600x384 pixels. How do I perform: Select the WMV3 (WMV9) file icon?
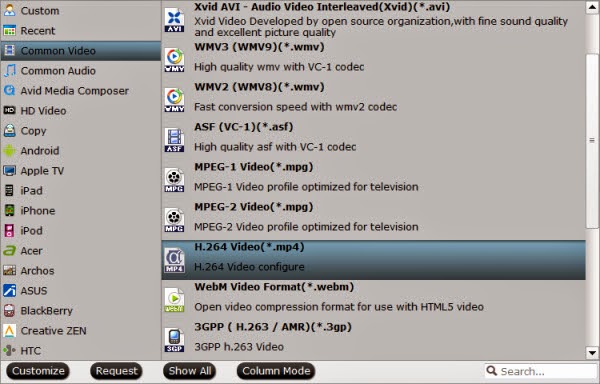pyautogui.click(x=174, y=60)
